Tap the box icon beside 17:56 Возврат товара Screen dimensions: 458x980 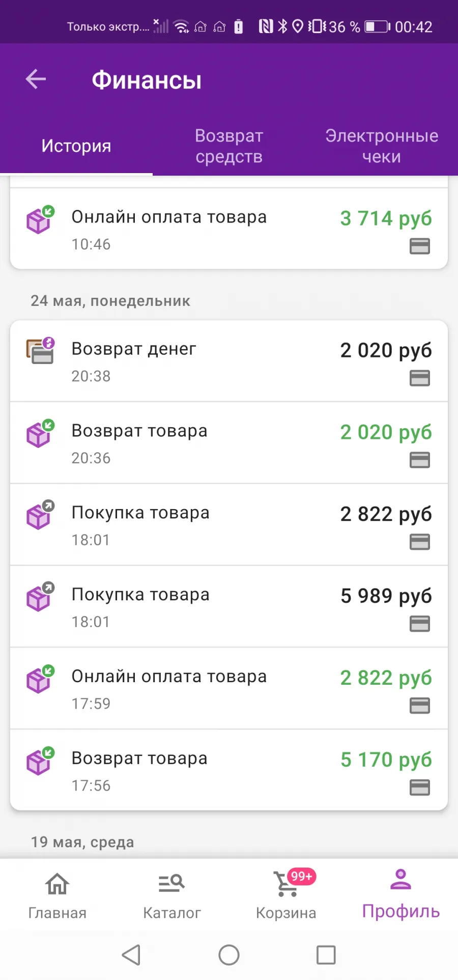pos(41,761)
